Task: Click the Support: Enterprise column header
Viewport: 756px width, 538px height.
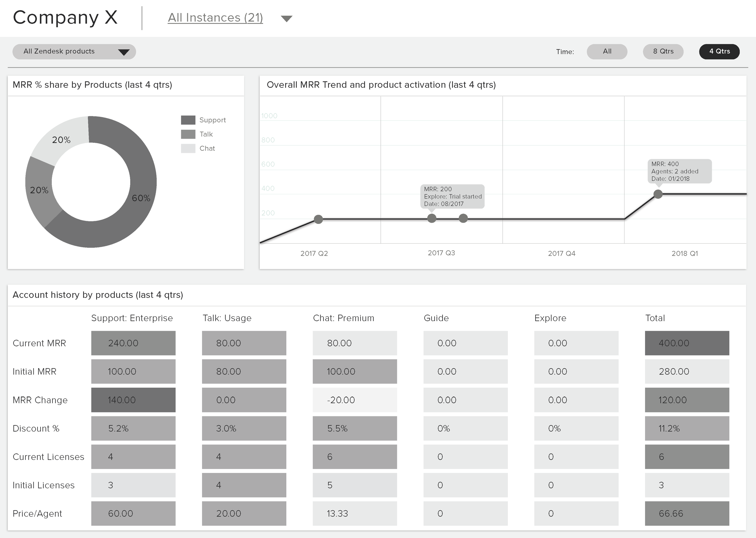Action: [x=132, y=318]
